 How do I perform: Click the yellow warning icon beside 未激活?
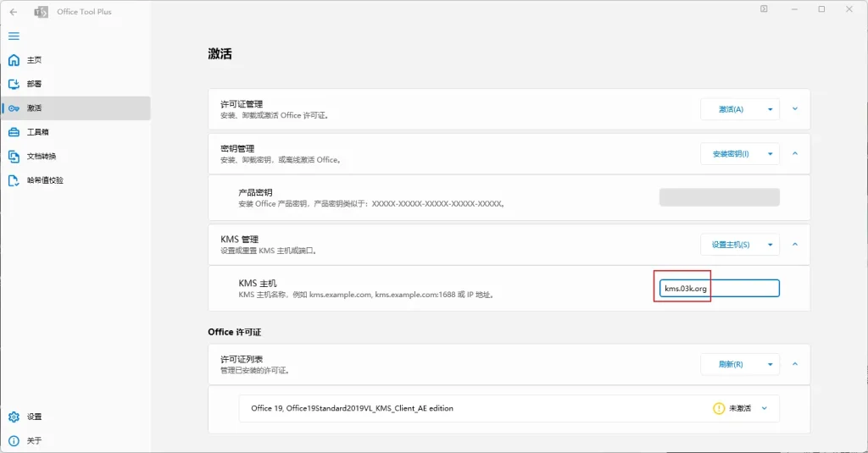719,408
